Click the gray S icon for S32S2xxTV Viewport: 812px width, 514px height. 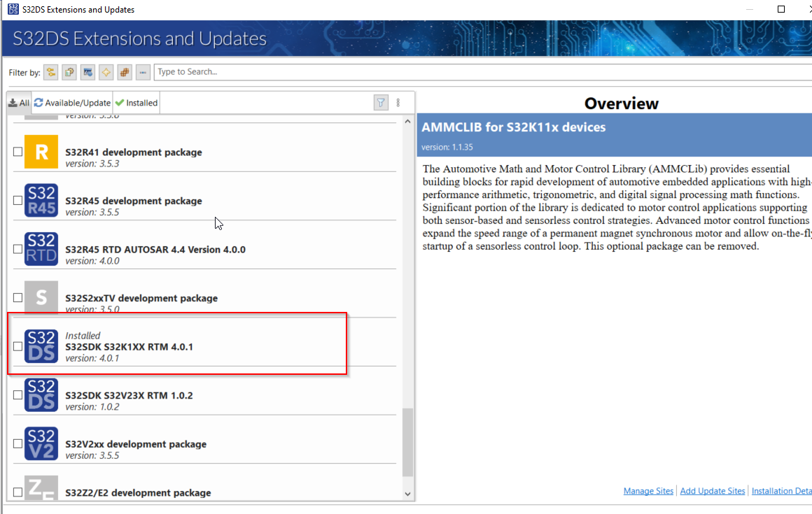pos(41,297)
